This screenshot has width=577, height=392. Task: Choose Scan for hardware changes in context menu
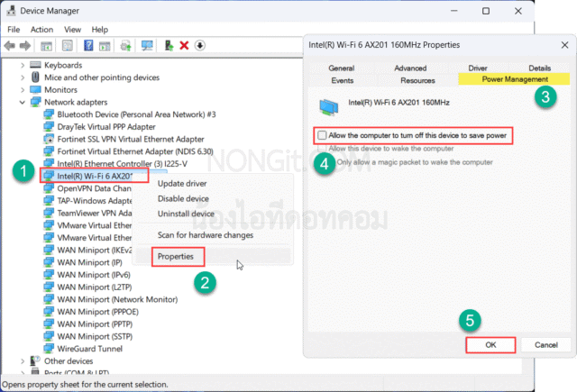[206, 235]
